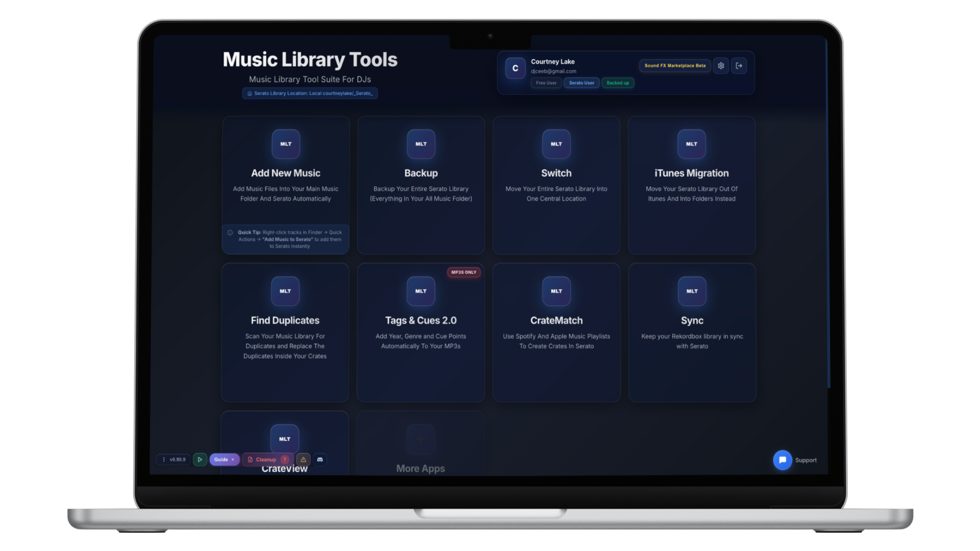Open the CrateMatch tool
The width and height of the screenshot is (980, 551).
[556, 320]
